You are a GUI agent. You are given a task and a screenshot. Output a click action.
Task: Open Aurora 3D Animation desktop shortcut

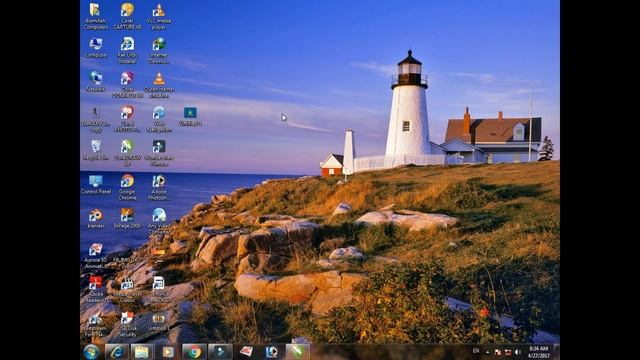[x=96, y=256]
